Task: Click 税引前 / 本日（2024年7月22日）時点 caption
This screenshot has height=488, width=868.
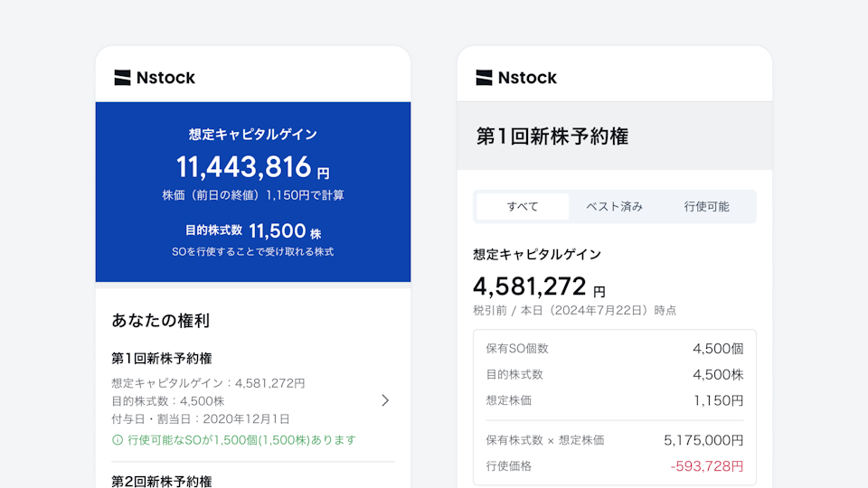Action: pos(575,310)
